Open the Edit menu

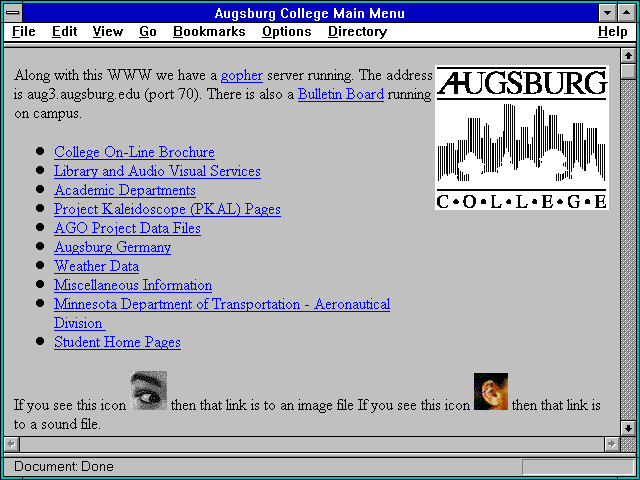pyautogui.click(x=64, y=32)
